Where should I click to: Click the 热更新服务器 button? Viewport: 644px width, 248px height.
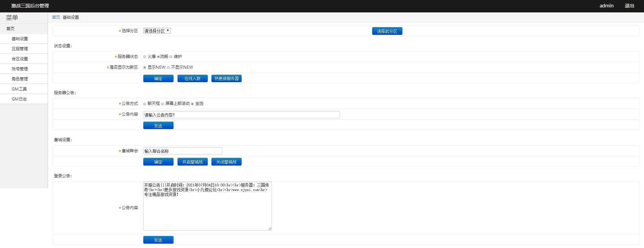226,78
